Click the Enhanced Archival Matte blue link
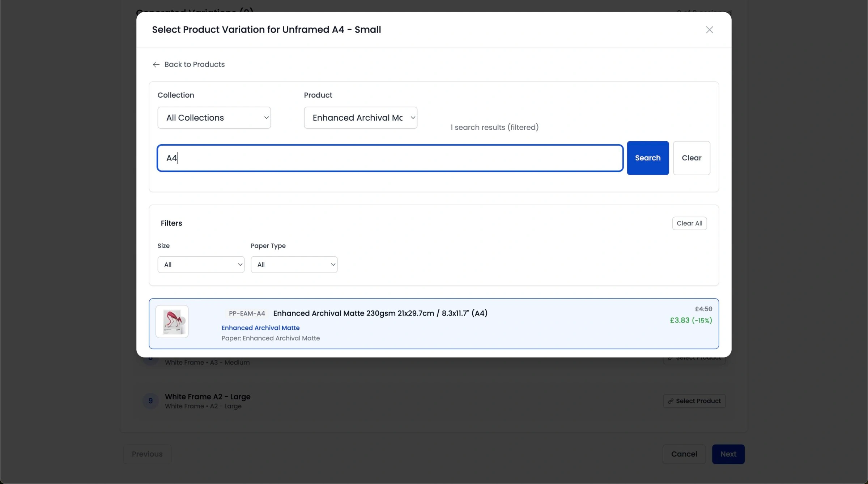This screenshot has width=868, height=484. click(260, 328)
